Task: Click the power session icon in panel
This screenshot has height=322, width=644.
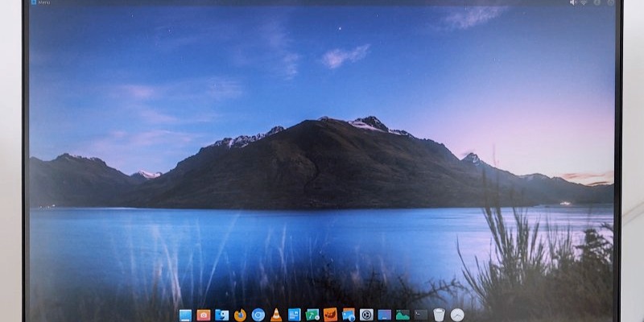Action: pyautogui.click(x=611, y=2)
